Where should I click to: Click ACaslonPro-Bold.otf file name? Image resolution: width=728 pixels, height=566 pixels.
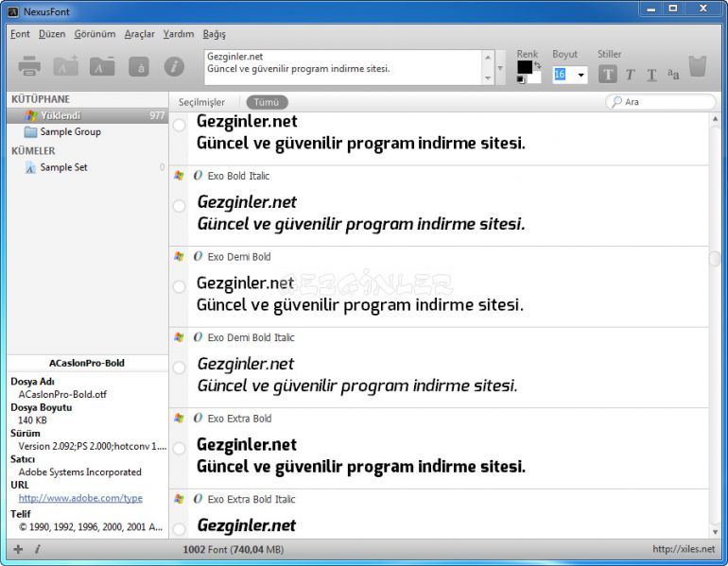coord(62,394)
